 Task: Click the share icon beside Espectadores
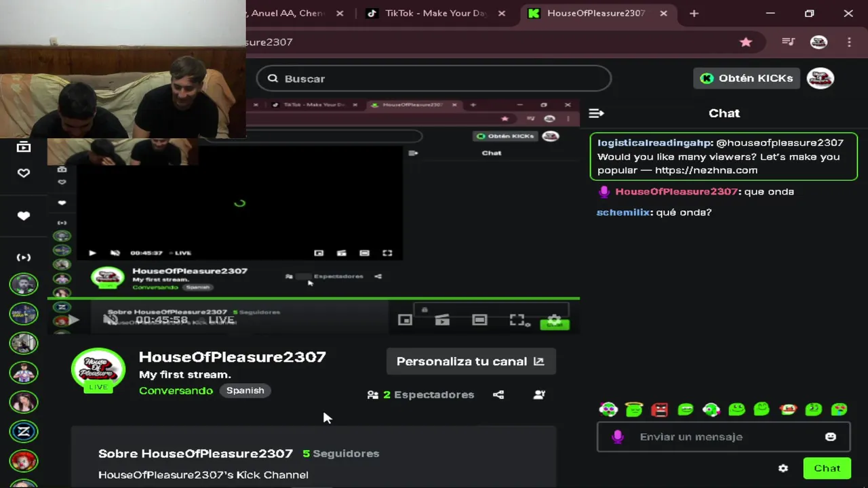498,394
